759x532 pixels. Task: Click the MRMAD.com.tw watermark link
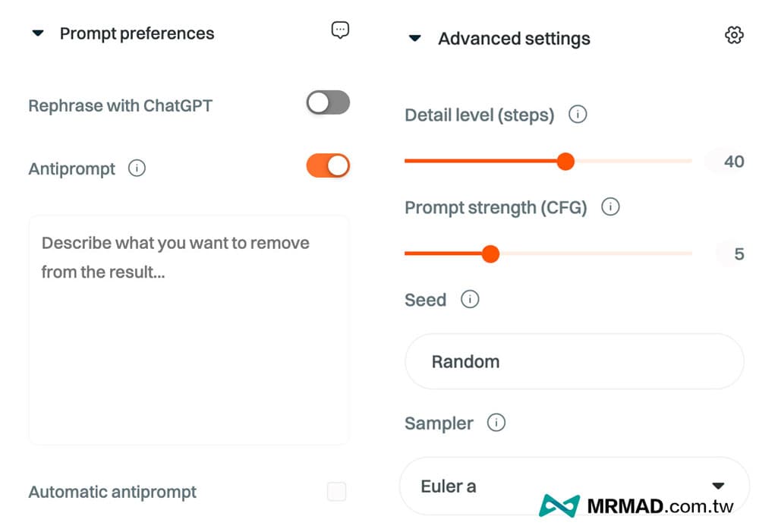(660, 506)
